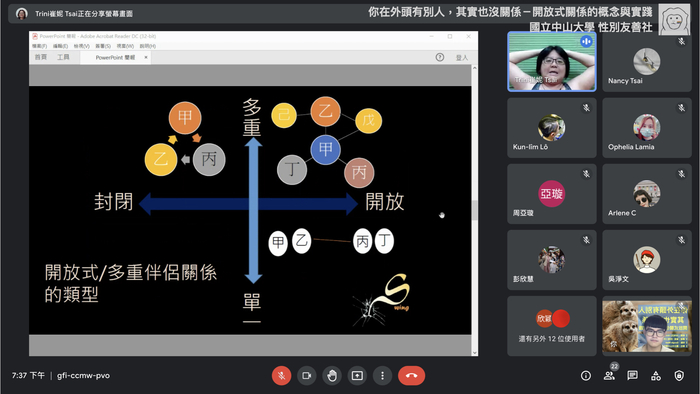The image size is (700, 394).
Task: Maximize the Acrobat Reader window
Action: (x=450, y=36)
